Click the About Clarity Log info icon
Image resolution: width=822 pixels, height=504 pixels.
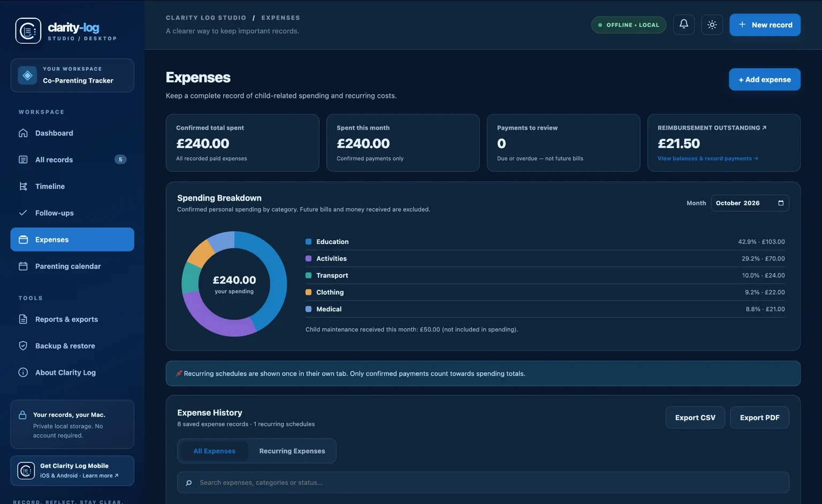(x=23, y=372)
